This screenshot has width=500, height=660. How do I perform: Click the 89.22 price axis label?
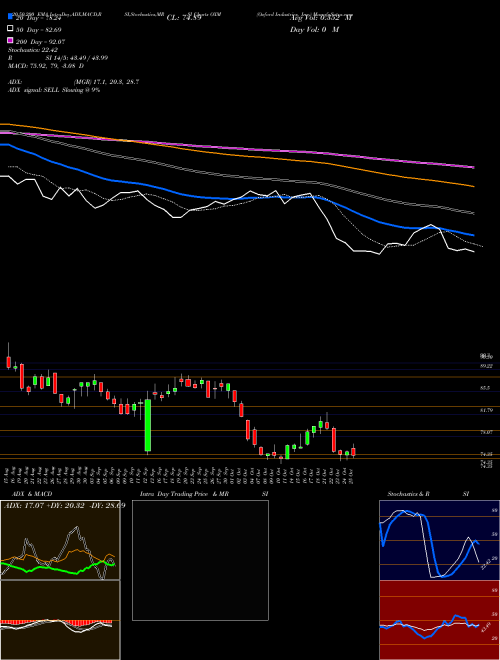click(x=487, y=366)
